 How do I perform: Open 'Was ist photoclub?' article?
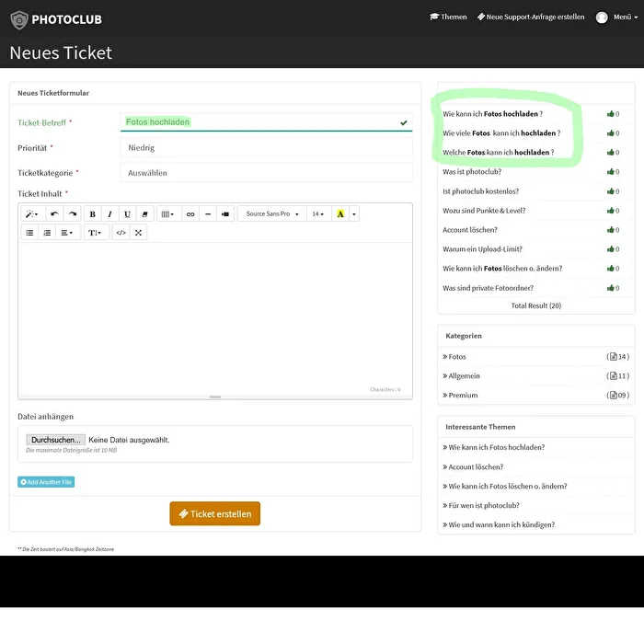[x=472, y=172]
